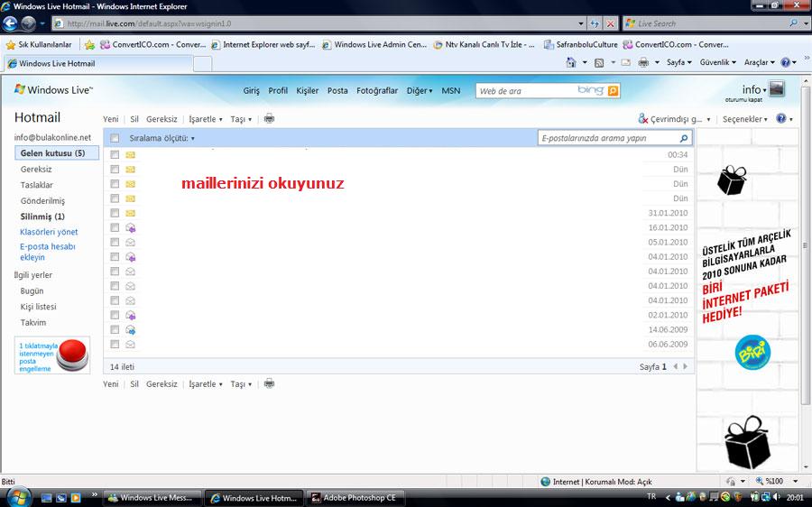Open the Seçenekler options dropdown

point(744,119)
